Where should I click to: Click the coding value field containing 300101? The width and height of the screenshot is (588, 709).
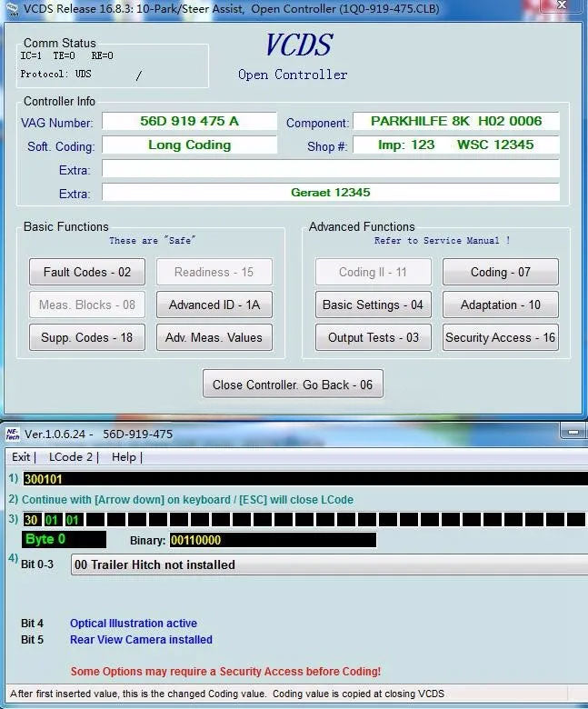tap(300, 479)
